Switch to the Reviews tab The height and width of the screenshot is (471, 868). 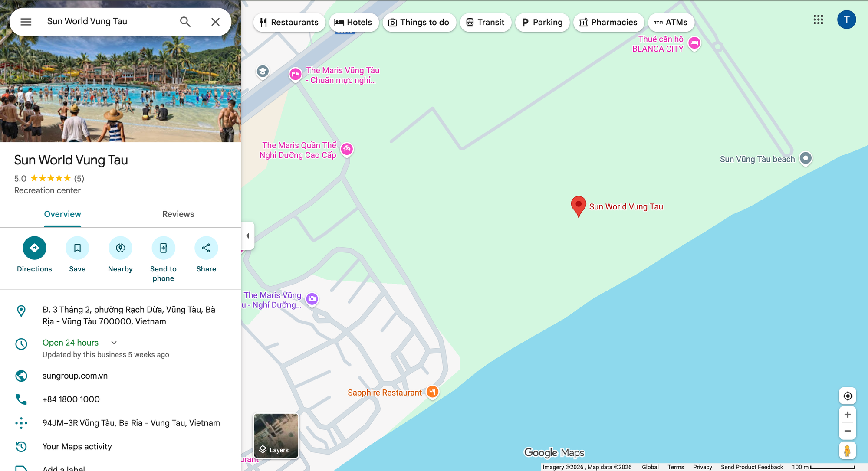point(178,214)
